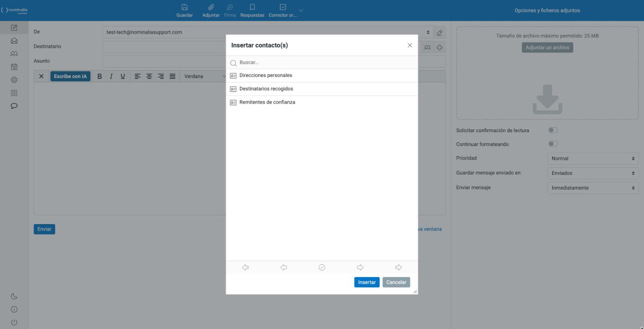The image size is (644, 329).
Task: Go to next page arrow in dialog
Action: (360, 267)
